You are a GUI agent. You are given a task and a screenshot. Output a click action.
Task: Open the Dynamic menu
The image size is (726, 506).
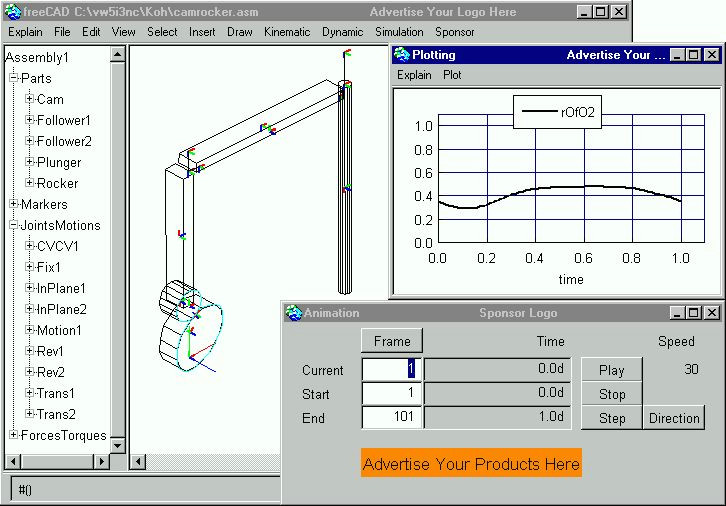[x=343, y=32]
